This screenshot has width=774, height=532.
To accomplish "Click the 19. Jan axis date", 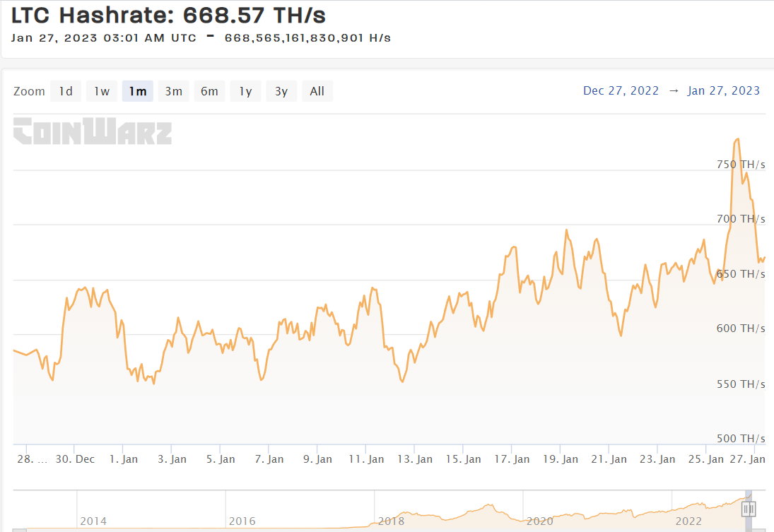I will pyautogui.click(x=561, y=459).
